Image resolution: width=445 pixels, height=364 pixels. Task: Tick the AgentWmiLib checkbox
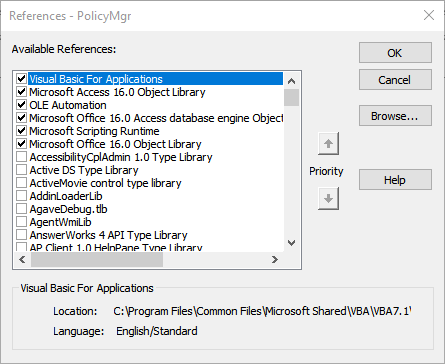click(x=22, y=222)
